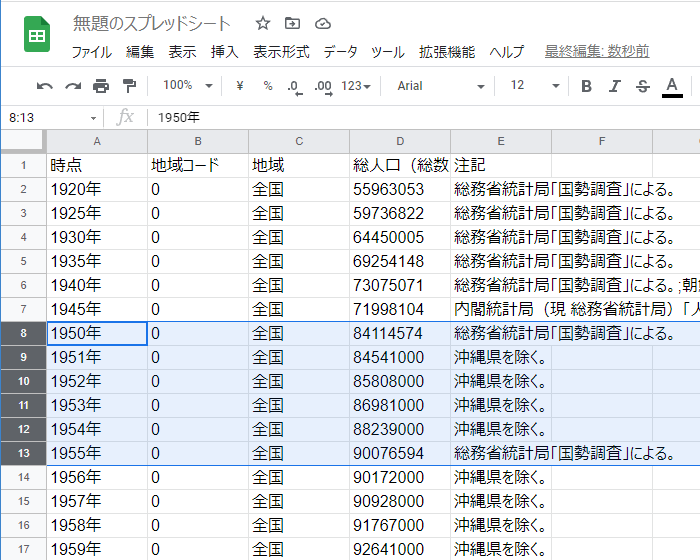The width and height of the screenshot is (700, 560).
Task: Decrease decimal places
Action: [x=295, y=86]
